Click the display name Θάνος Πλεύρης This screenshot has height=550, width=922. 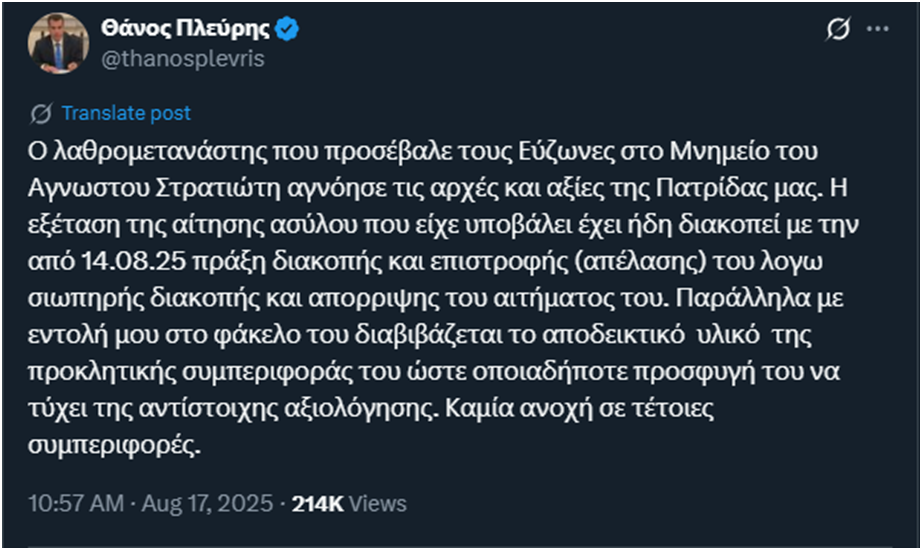(x=188, y=30)
